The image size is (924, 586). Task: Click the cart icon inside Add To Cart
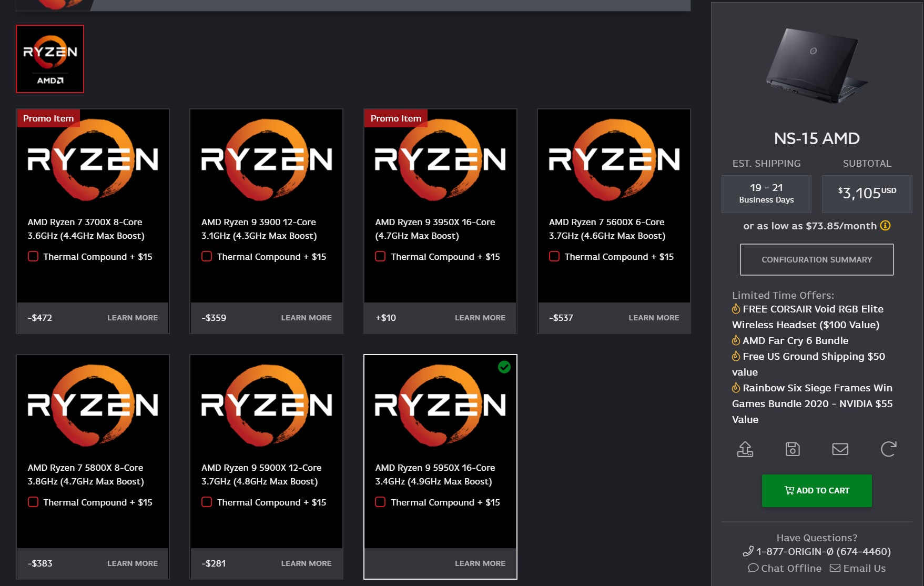[x=788, y=490]
